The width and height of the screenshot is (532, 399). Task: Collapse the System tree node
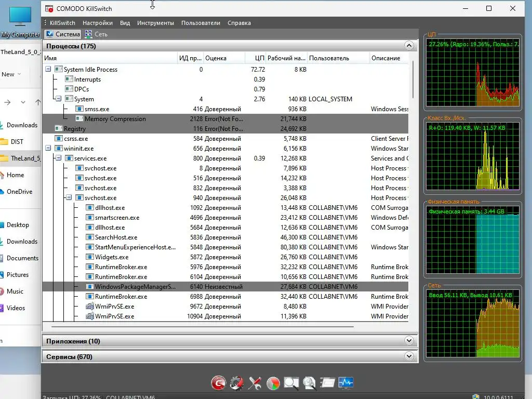pyautogui.click(x=59, y=99)
